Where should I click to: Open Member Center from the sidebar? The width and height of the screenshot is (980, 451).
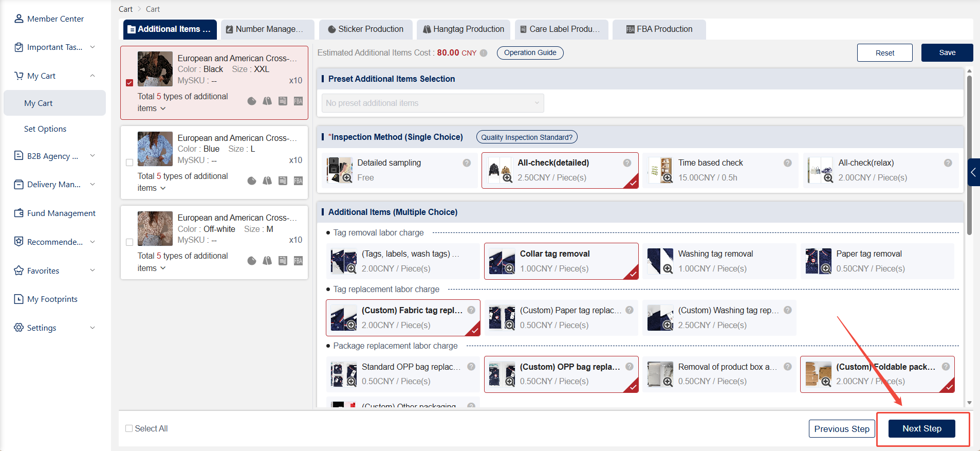tap(49, 19)
